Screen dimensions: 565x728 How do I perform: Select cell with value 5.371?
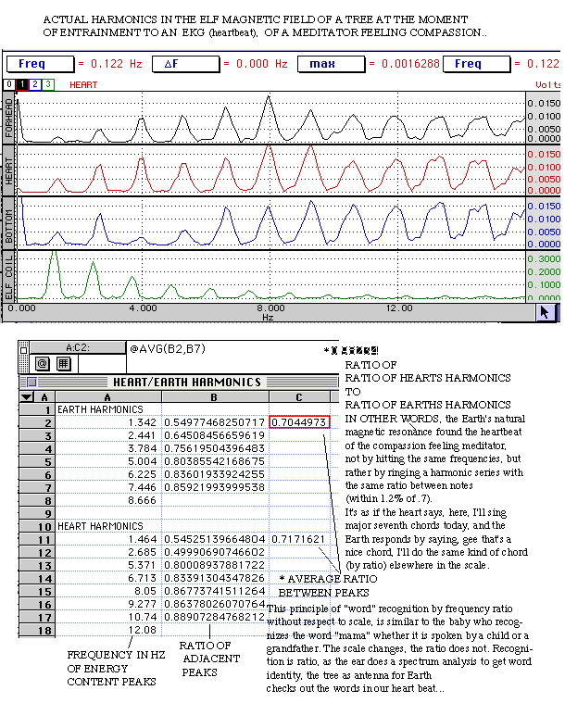[108, 566]
